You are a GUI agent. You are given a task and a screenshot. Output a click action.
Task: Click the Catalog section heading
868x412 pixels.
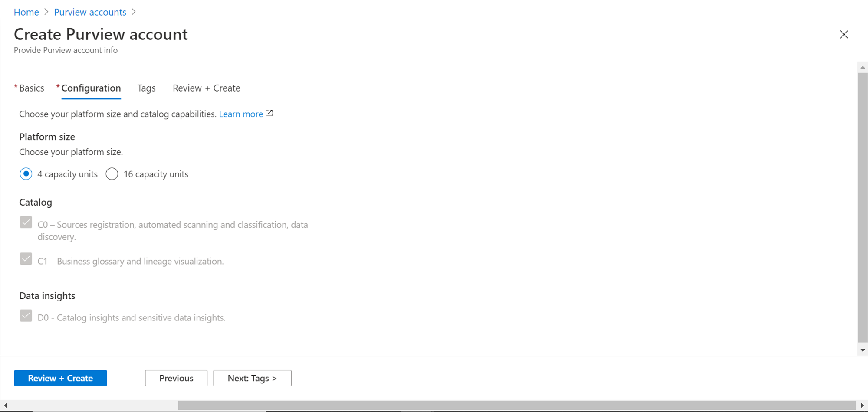[36, 202]
